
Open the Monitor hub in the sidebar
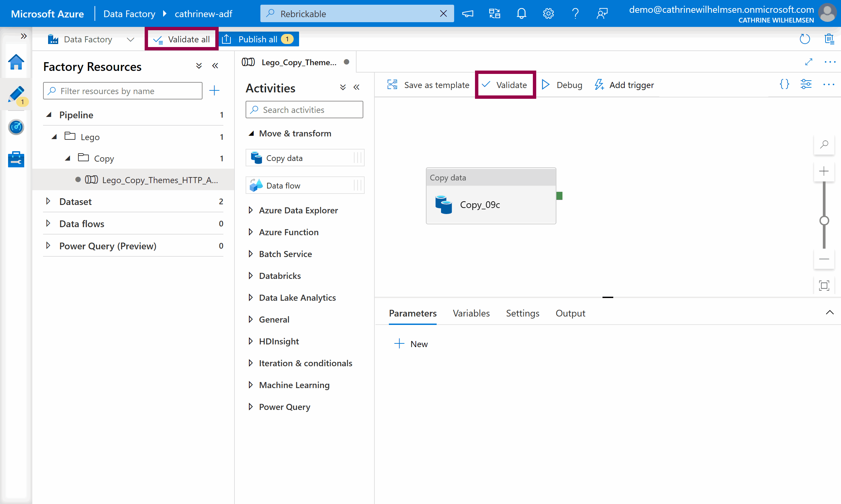(x=16, y=127)
